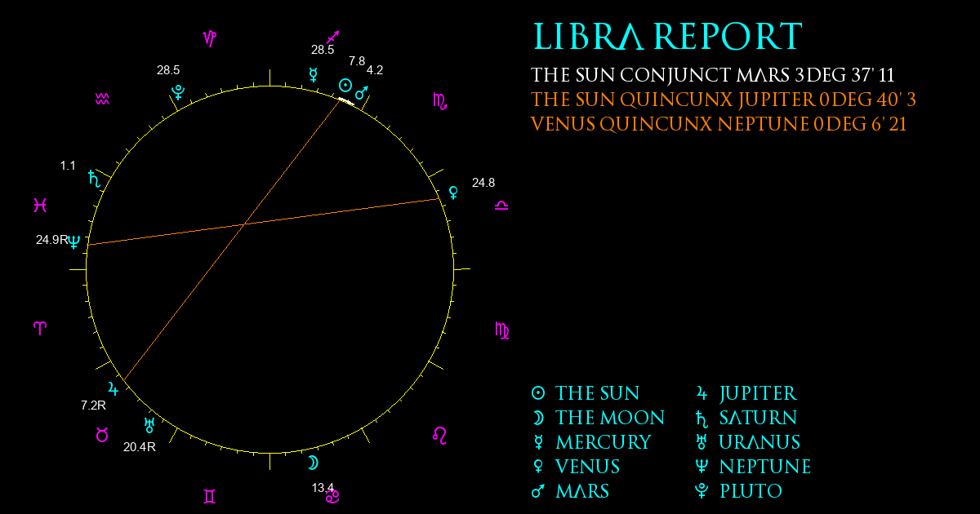Select the 4.2 degree label near Mars
Viewport: 980px width, 514px height.
(x=375, y=70)
